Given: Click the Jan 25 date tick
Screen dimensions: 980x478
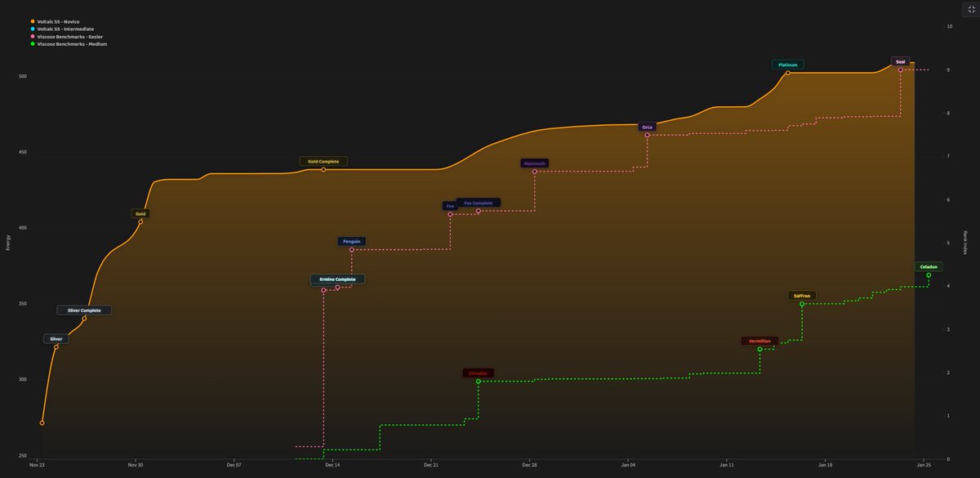Looking at the screenshot, I should click(924, 465).
